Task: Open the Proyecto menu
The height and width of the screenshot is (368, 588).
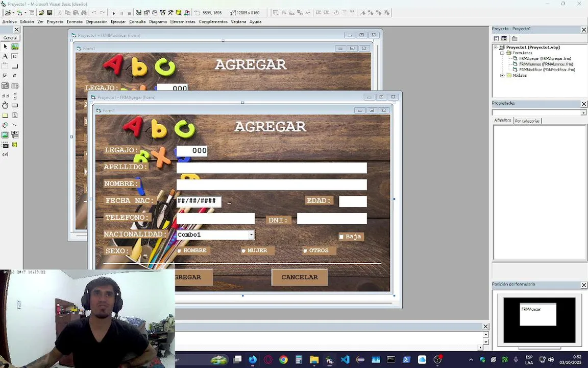Action: click(55, 22)
